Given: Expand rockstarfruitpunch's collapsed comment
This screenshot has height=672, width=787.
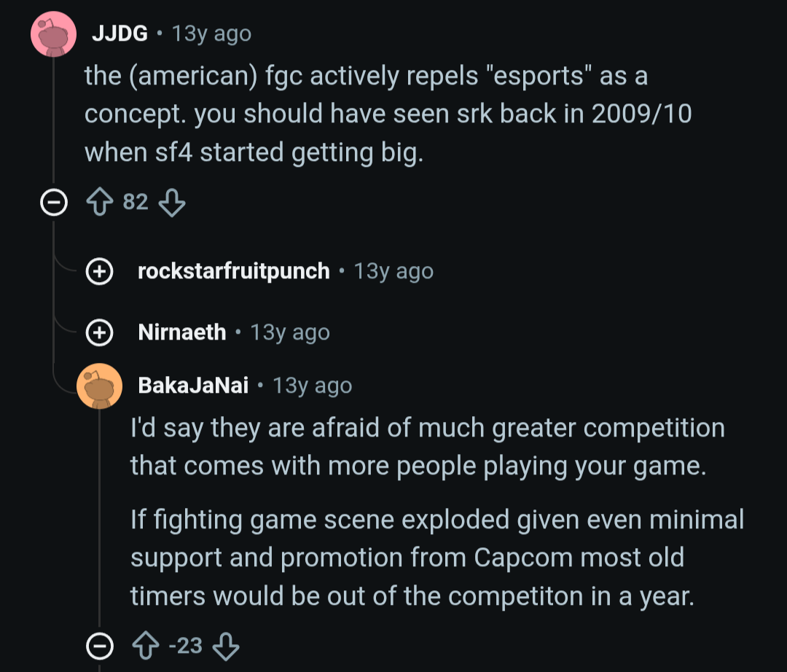Looking at the screenshot, I should (x=99, y=272).
